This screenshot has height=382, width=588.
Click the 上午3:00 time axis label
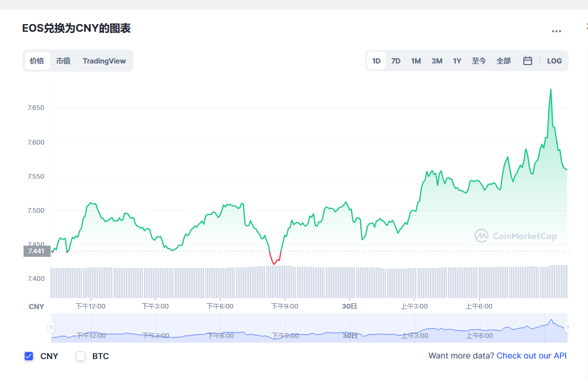(414, 306)
